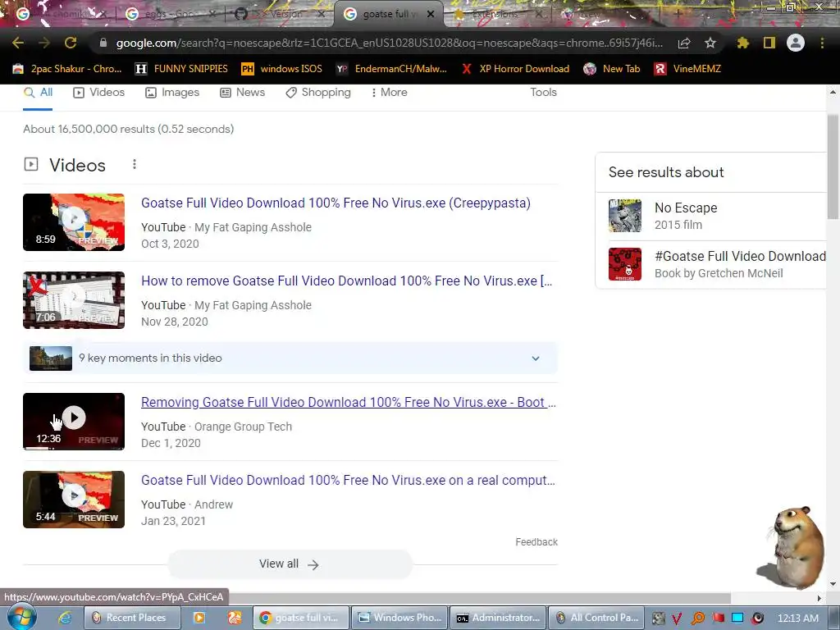Image resolution: width=840 pixels, height=630 pixels.
Task: Play the 12:36 video thumbnail
Action: (x=74, y=422)
